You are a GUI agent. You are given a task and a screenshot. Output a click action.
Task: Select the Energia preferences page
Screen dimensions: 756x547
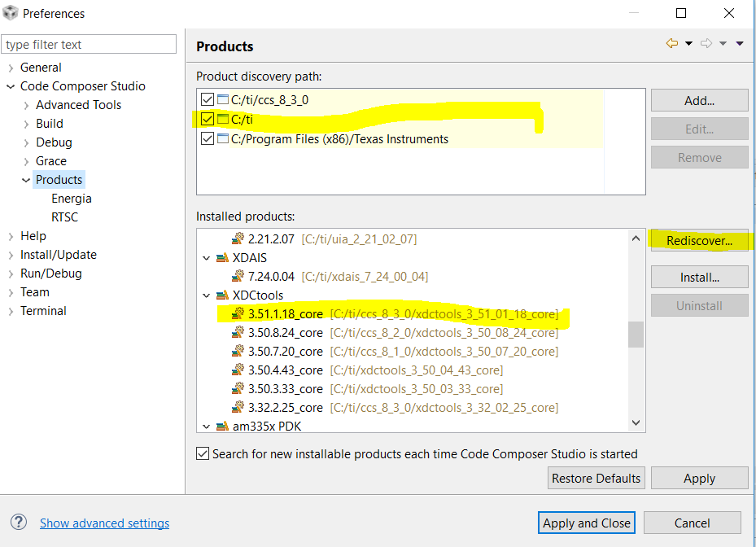point(71,199)
